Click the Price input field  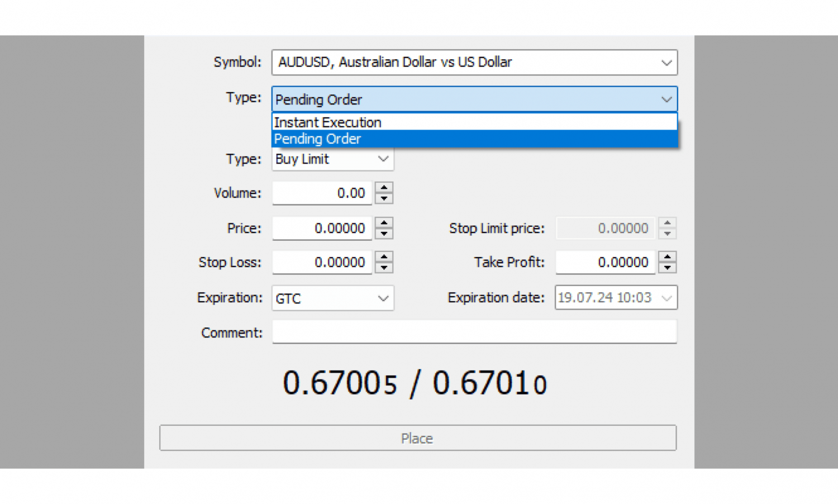tap(322, 229)
